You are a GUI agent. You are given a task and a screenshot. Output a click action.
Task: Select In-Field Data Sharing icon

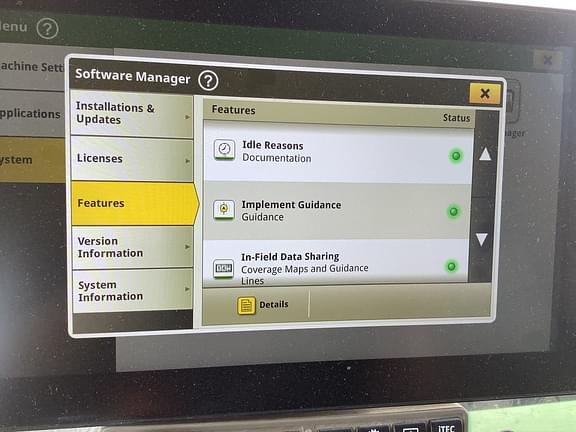223,268
